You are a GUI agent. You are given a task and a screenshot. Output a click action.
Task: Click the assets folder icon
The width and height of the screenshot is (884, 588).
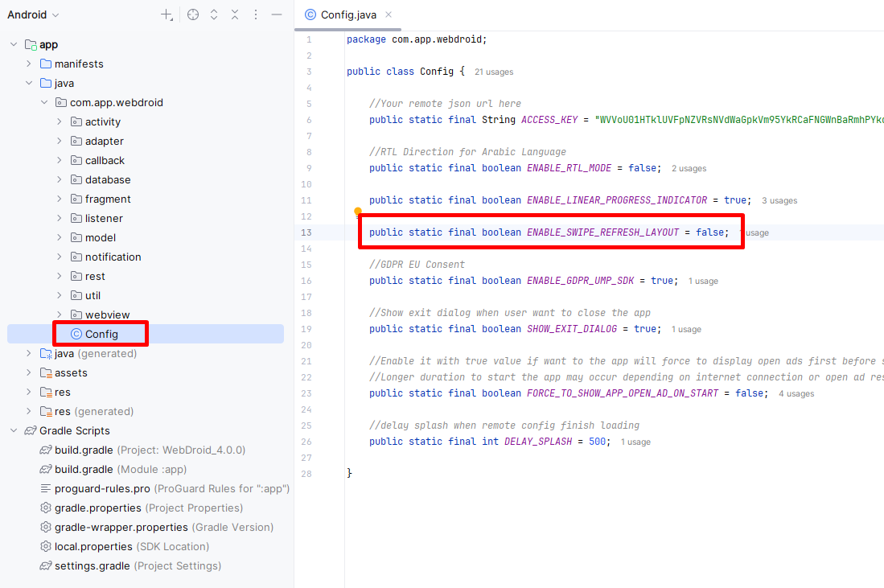point(46,372)
